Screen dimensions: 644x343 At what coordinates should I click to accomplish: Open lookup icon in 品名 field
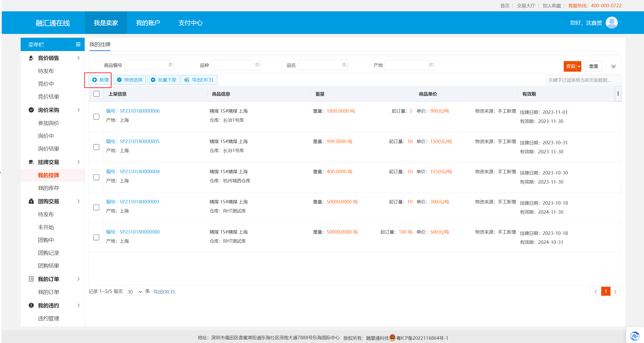[x=344, y=65]
